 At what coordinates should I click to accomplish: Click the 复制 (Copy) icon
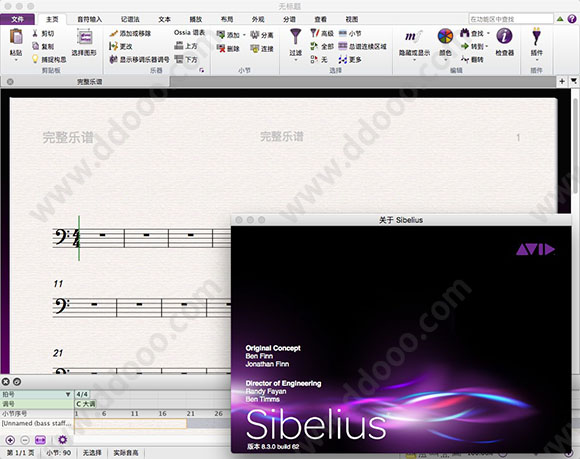tap(36, 46)
